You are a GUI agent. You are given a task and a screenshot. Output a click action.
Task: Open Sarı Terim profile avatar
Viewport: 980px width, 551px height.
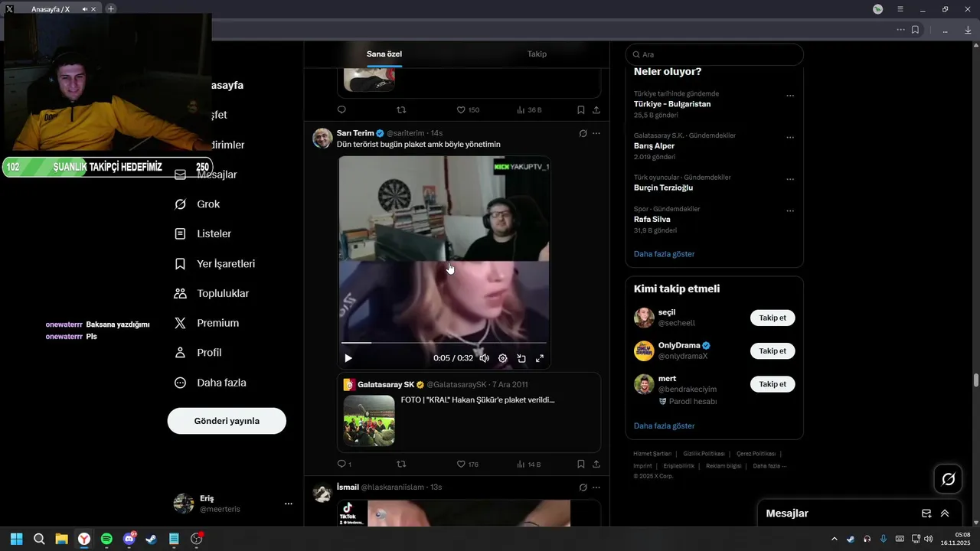pos(322,139)
